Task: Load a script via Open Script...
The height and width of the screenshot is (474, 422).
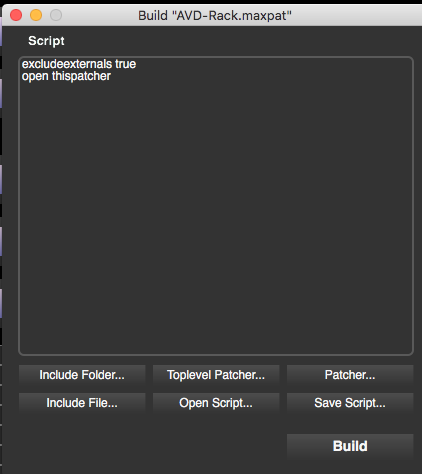Action: click(x=216, y=403)
